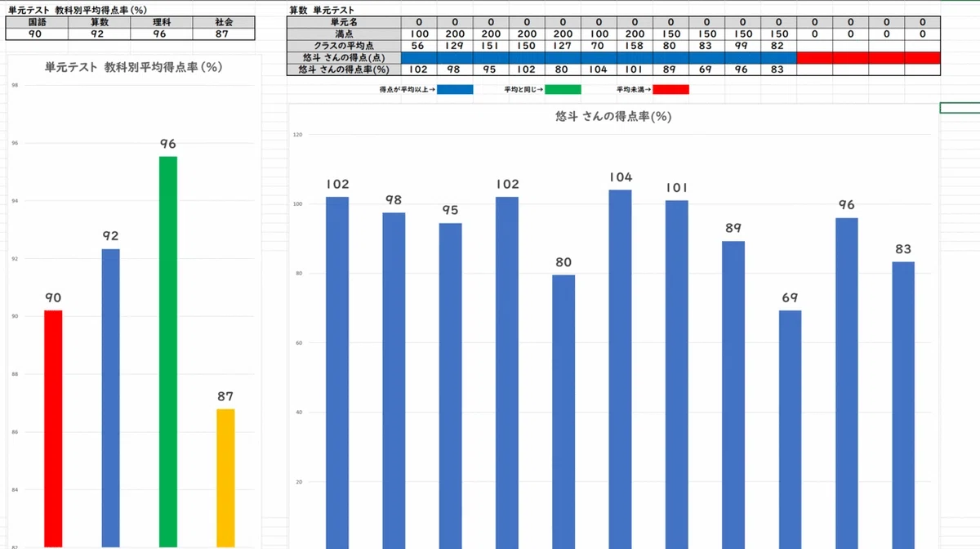Image resolution: width=980 pixels, height=549 pixels.
Task: Select the 95 bar in 悠斗's chart
Action: (x=450, y=386)
